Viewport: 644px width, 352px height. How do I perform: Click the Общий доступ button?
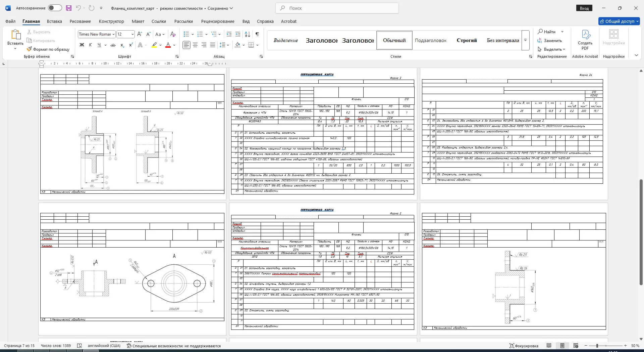pos(619,21)
